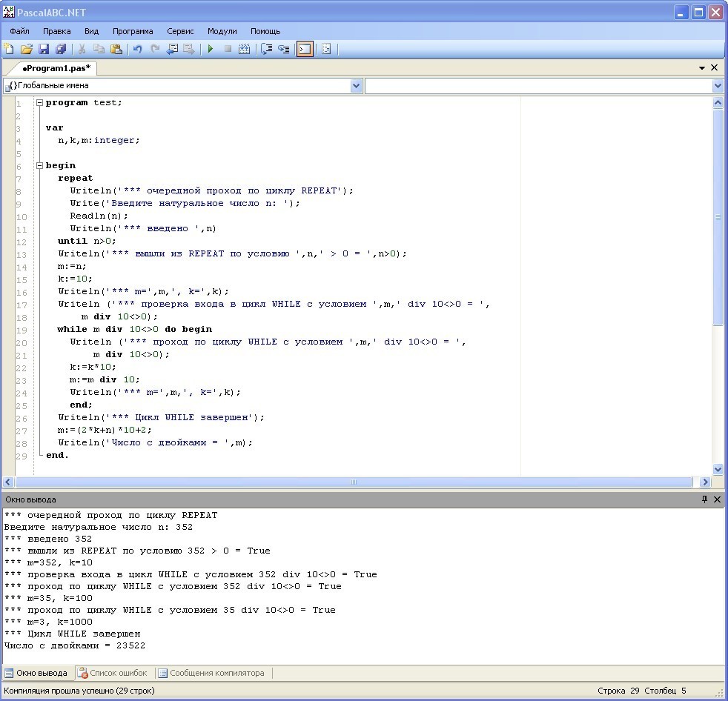Save the program with the floppy disk icon

pyautogui.click(x=44, y=50)
